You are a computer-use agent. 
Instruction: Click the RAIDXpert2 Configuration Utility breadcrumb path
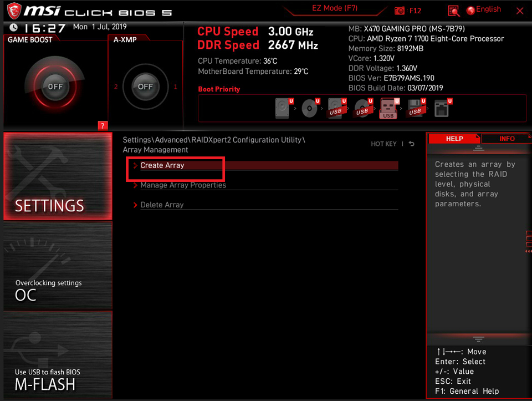[214, 140]
